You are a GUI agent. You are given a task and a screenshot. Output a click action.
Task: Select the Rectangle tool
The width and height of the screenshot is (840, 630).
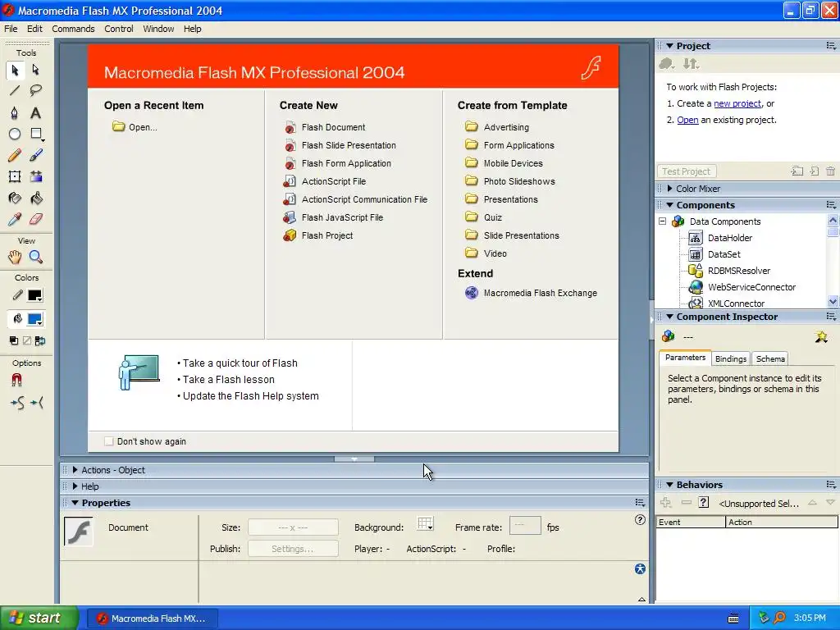pos(36,134)
